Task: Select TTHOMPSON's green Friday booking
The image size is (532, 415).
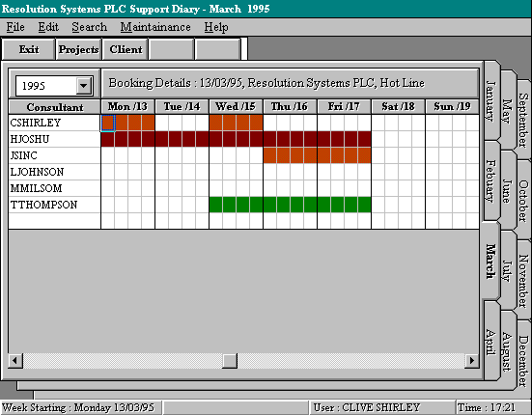Action: click(344, 205)
